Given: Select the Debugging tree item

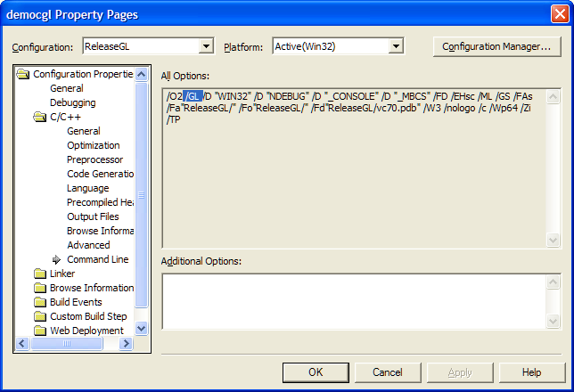Looking at the screenshot, I should coord(73,102).
